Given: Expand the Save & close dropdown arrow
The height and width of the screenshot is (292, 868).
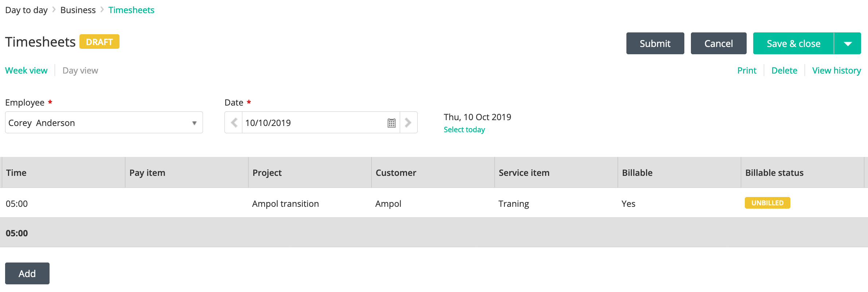Looking at the screenshot, I should pyautogui.click(x=848, y=43).
